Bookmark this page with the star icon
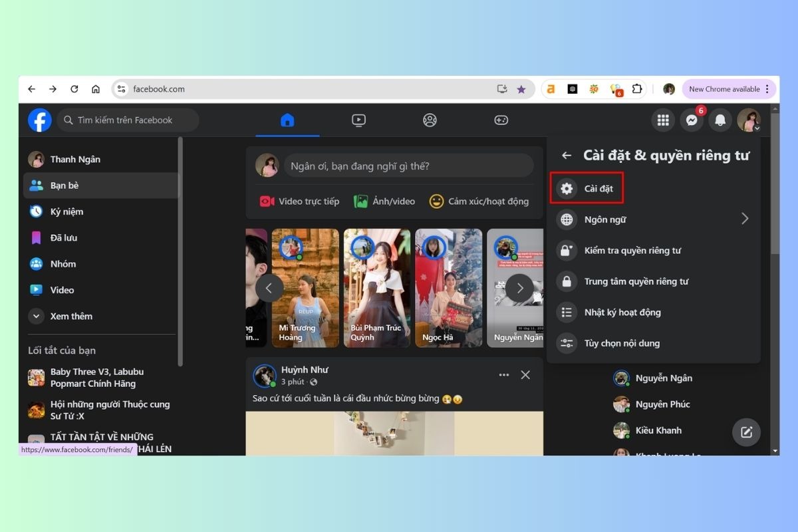Viewport: 798px width, 532px height. click(521, 89)
